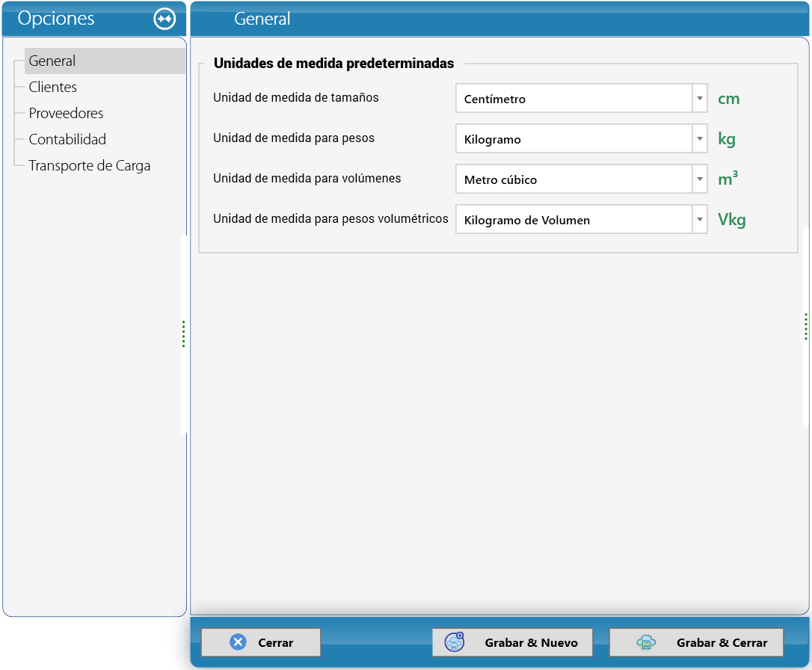Click the green cm unit symbol
Image resolution: width=812 pixels, height=670 pixels.
click(x=728, y=99)
